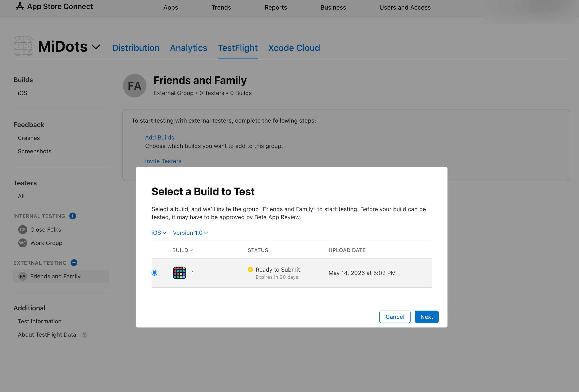Click the May 14, 2026 upload date

362,273
